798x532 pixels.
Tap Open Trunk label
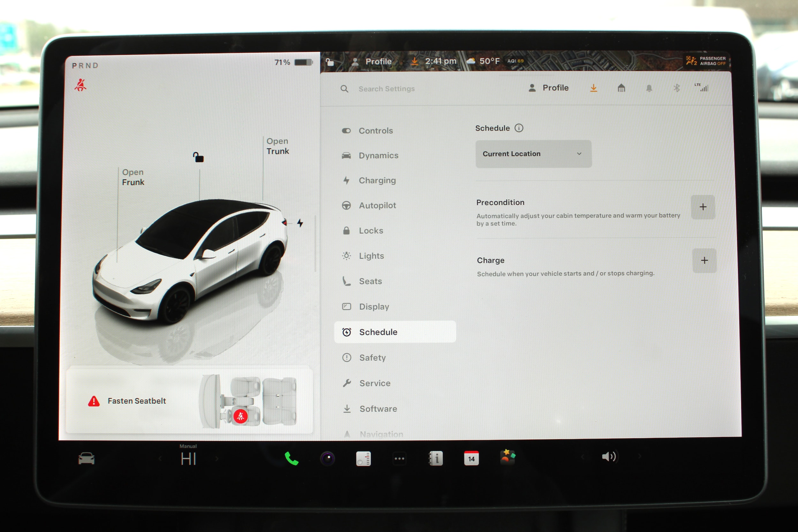[277, 146]
